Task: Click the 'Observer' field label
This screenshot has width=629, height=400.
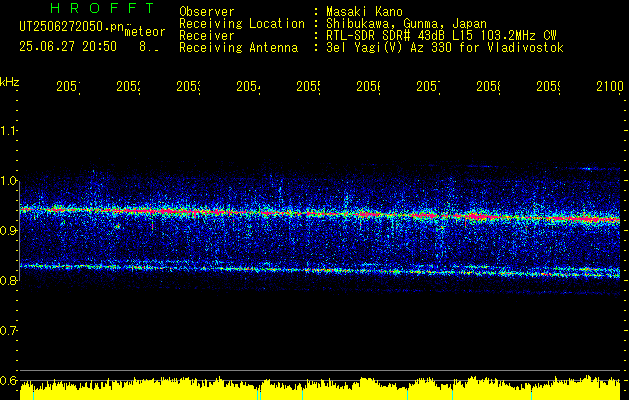Action: (207, 12)
